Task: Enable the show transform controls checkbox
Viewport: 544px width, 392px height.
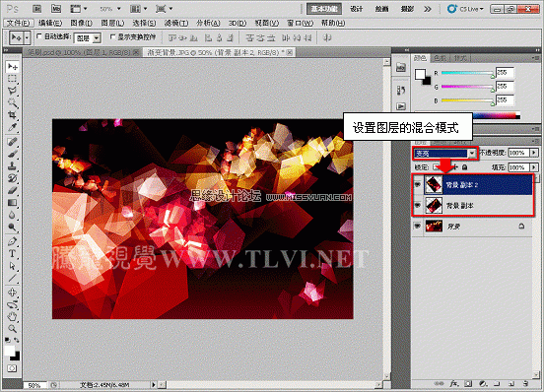Action: [x=112, y=36]
